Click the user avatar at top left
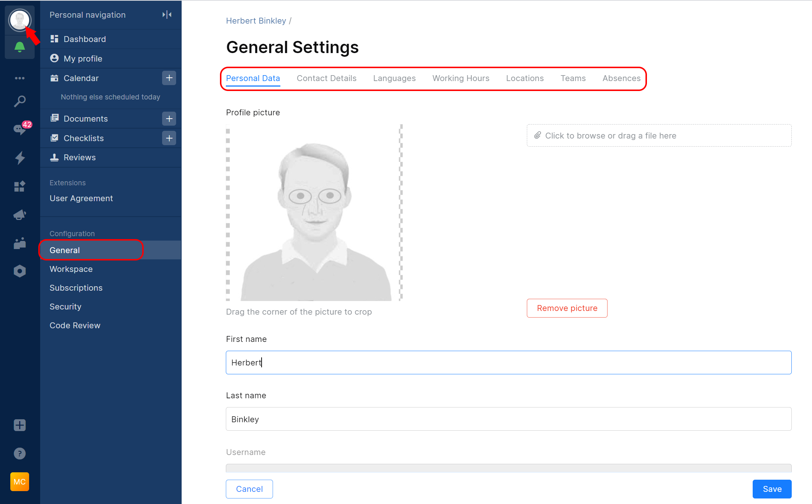The image size is (812, 504). [20, 20]
